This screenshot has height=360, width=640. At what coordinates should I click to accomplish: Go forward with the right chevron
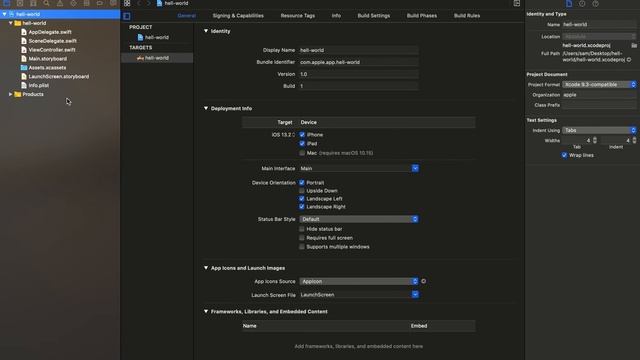click(x=149, y=3)
